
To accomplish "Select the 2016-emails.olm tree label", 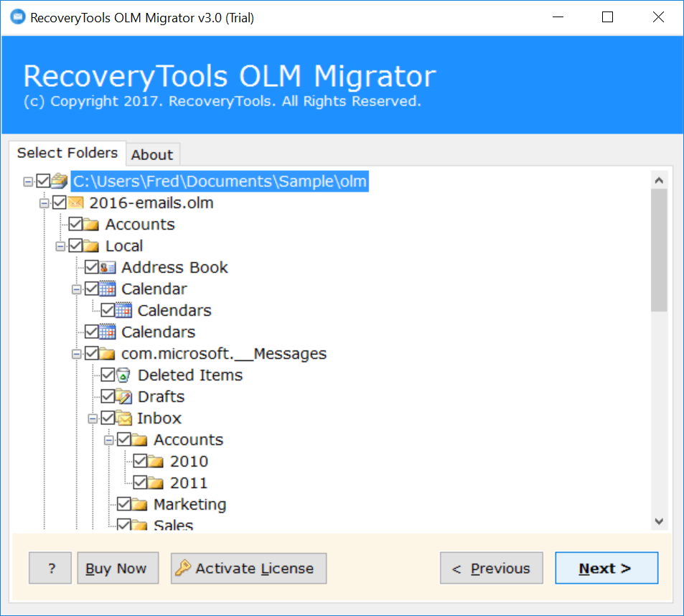I will point(151,203).
